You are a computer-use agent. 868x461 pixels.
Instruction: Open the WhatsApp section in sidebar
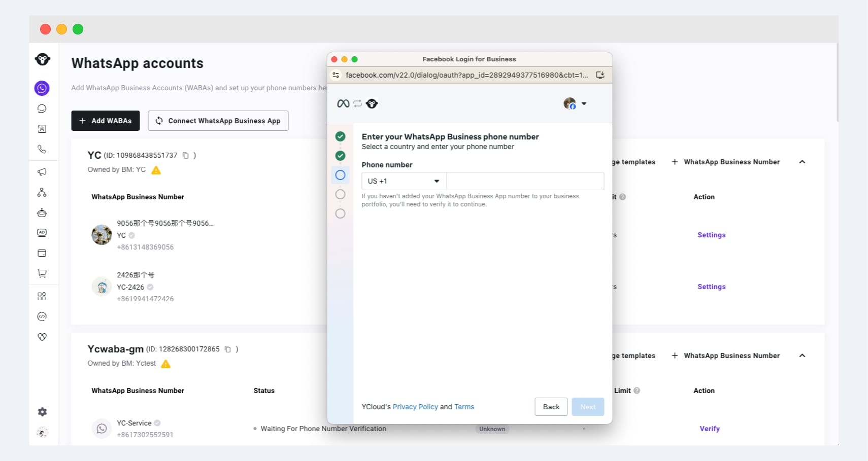(x=42, y=88)
